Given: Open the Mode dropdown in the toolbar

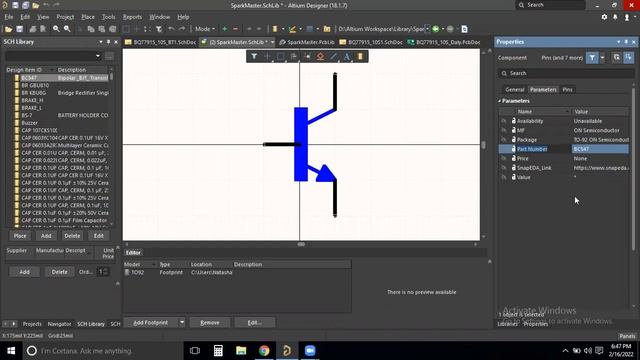Looking at the screenshot, I should click(204, 29).
